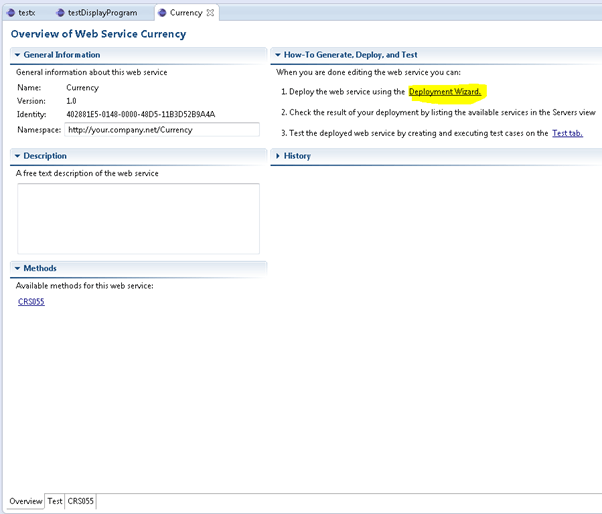Click inside the Description text area

tap(138, 218)
